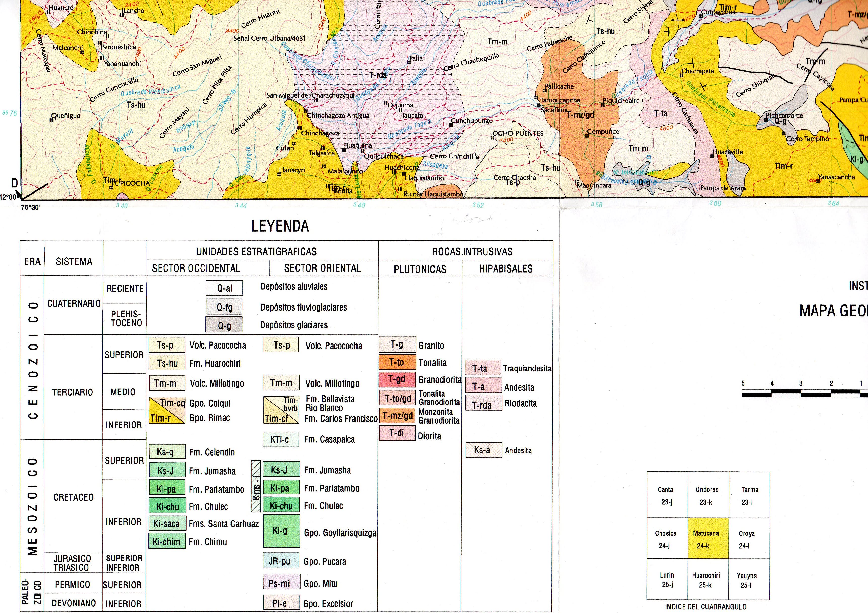Click the dashed T-rda riodacita legend swatch

(x=484, y=403)
